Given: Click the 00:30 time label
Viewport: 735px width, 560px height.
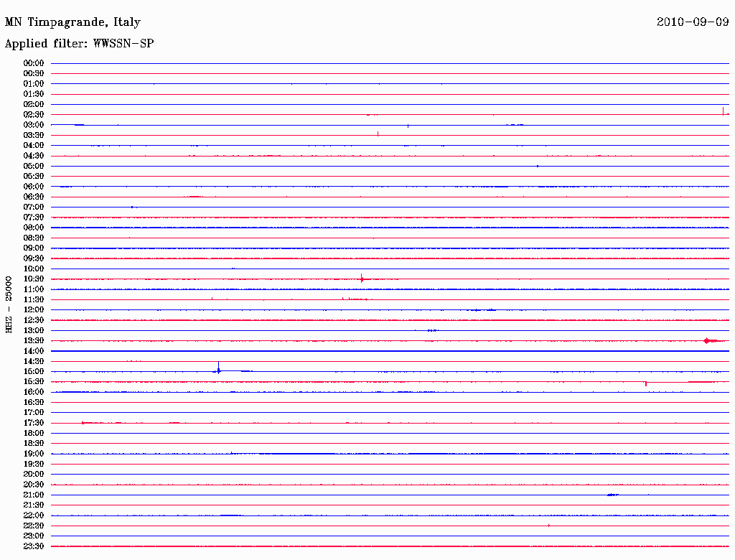Looking at the screenshot, I should pyautogui.click(x=34, y=73).
